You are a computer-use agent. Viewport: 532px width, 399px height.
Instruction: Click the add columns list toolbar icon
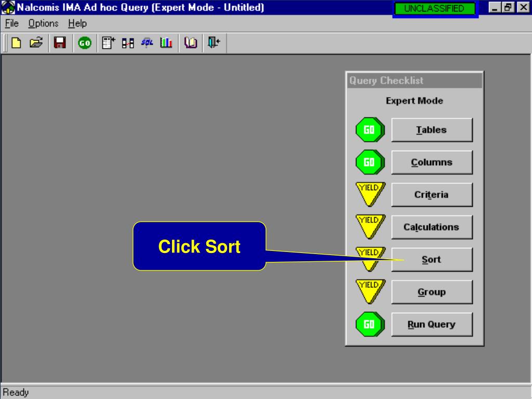tap(109, 43)
